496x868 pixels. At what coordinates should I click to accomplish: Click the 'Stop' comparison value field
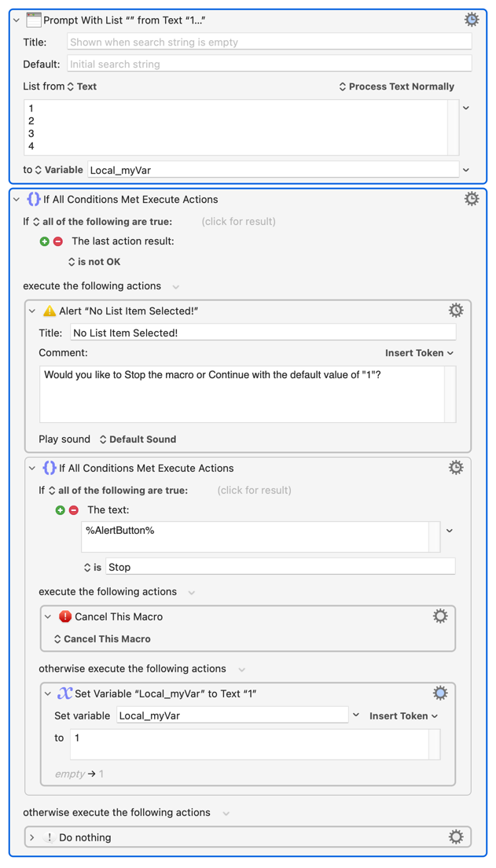coord(280,567)
